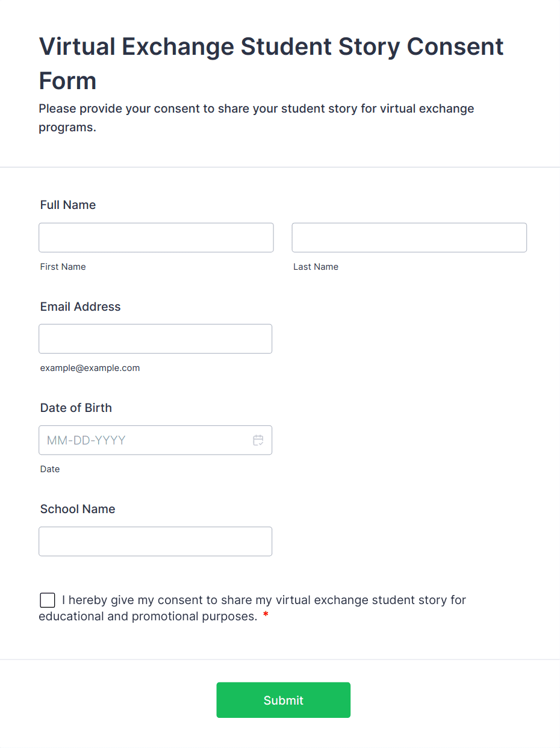Click the Full Name field label
This screenshot has width=560, height=748.
point(68,205)
